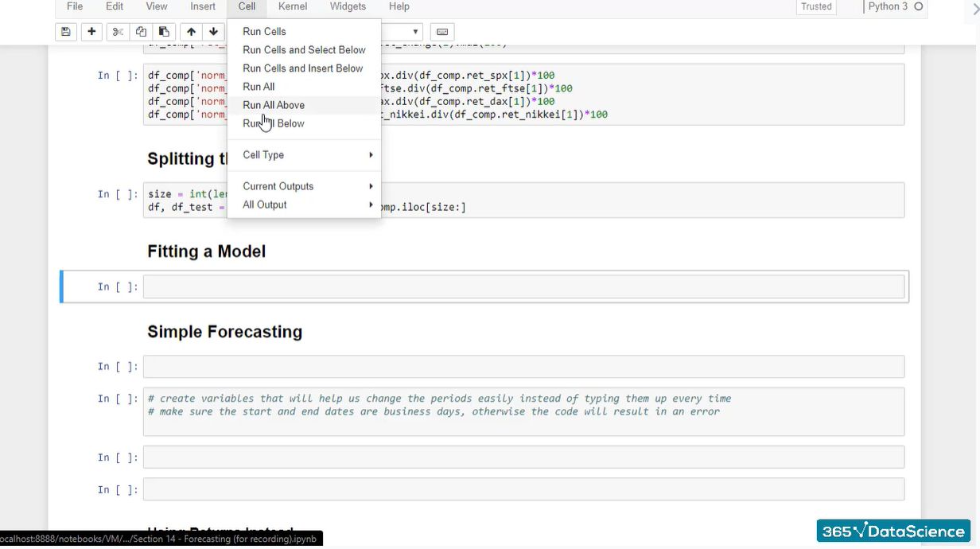The image size is (980, 549).
Task: Click the save notebook icon
Action: tap(65, 32)
